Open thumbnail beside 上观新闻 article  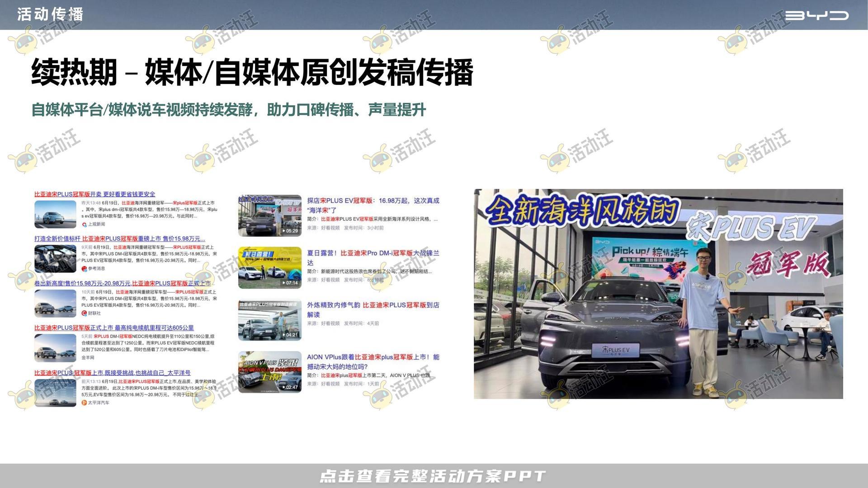55,214
